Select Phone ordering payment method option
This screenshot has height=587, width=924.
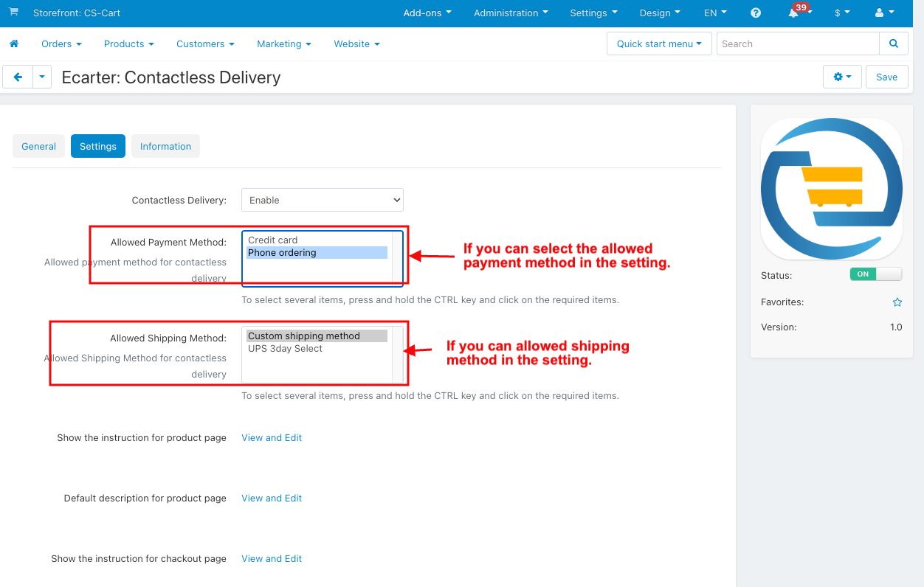click(x=317, y=253)
